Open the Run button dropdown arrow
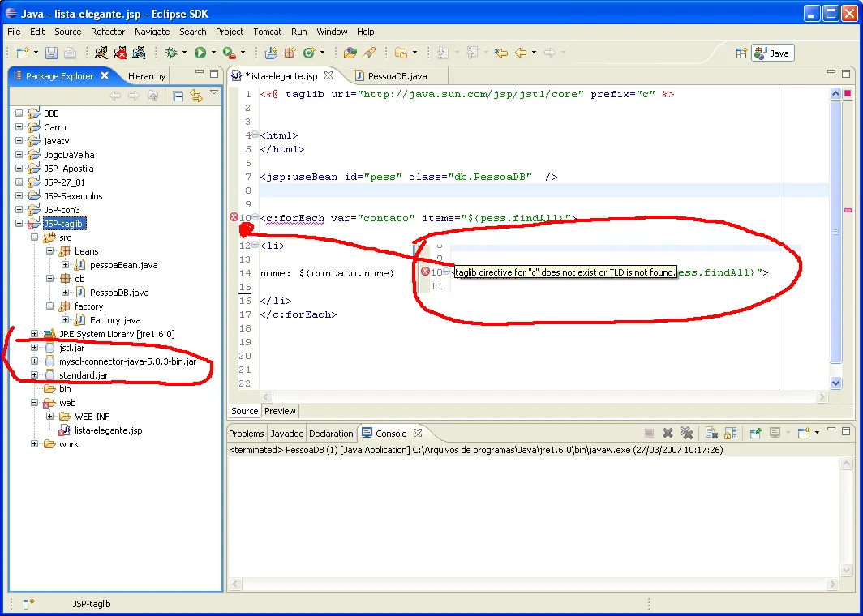863x616 pixels. tap(214, 53)
